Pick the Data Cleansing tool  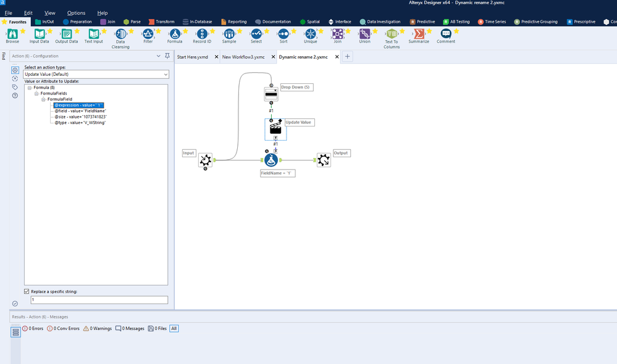point(121,34)
